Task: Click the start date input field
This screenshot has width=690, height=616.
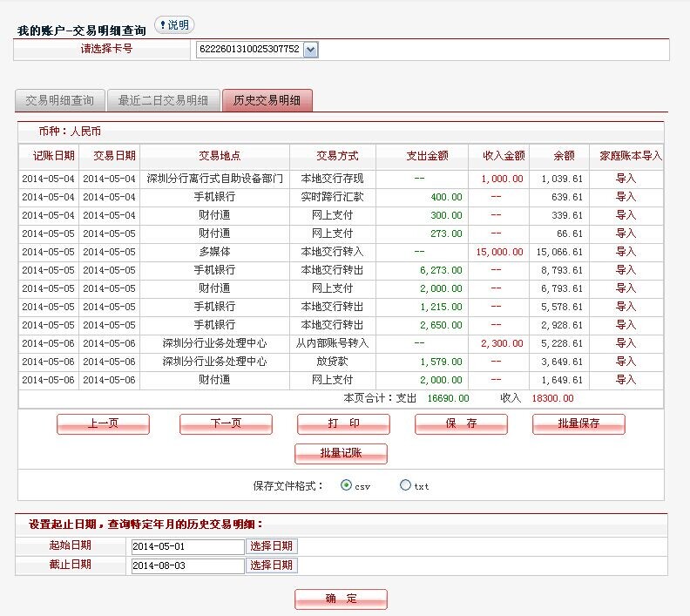Action: [x=187, y=546]
